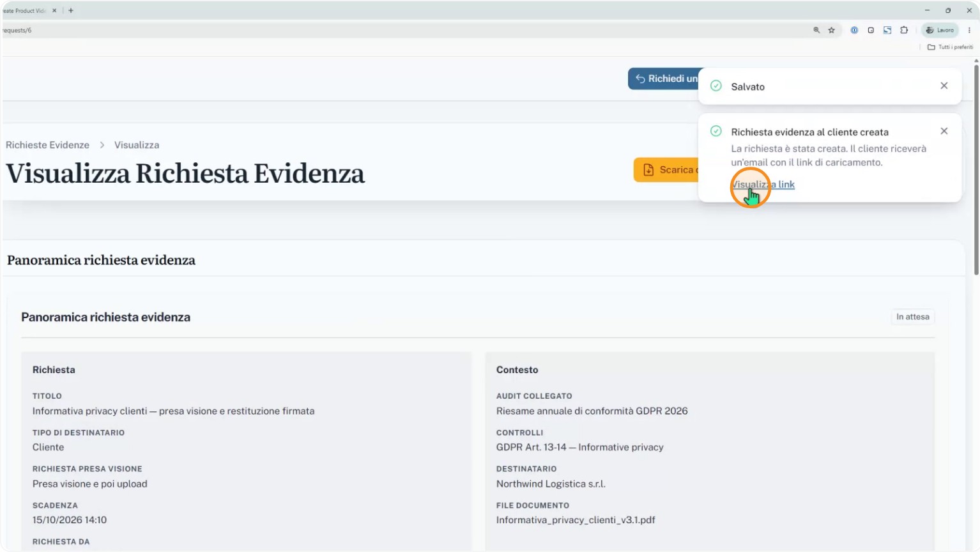The height and width of the screenshot is (552, 980).
Task: Select the Create Product Video browser tab
Action: (x=26, y=11)
